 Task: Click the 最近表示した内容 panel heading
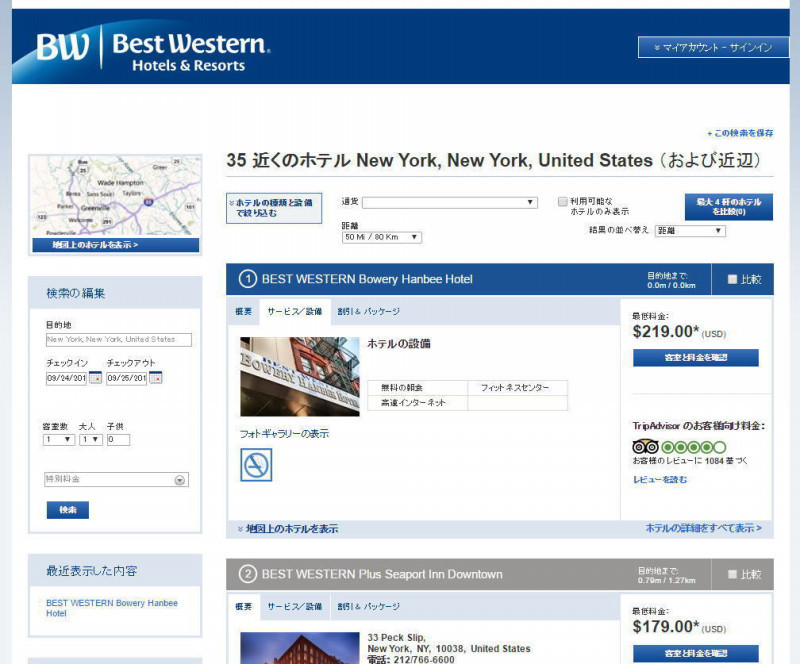coord(91,571)
